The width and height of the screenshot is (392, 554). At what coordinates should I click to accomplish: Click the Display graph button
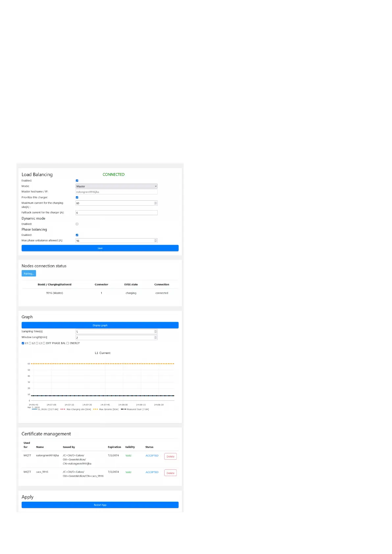coord(100,325)
